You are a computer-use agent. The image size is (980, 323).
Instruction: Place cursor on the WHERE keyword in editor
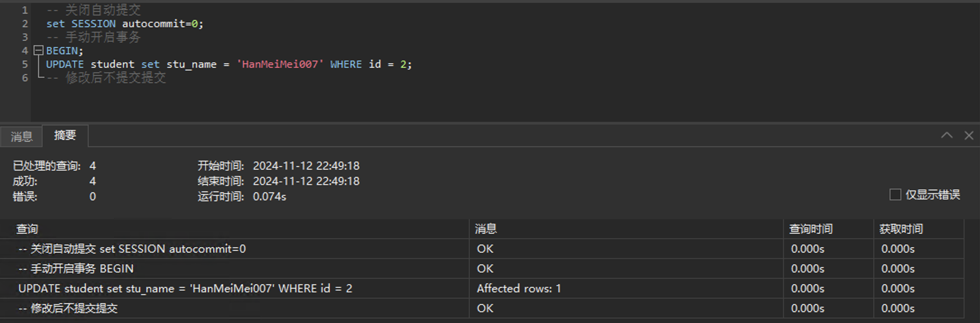click(x=346, y=64)
